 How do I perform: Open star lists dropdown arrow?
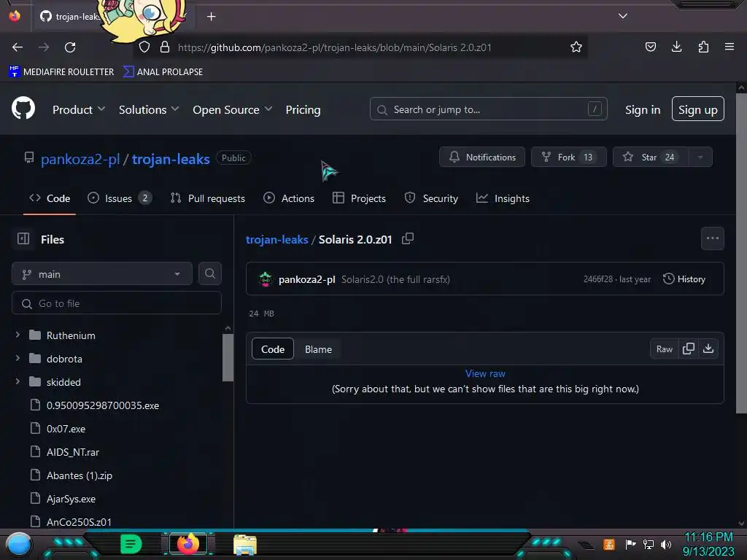pyautogui.click(x=700, y=157)
